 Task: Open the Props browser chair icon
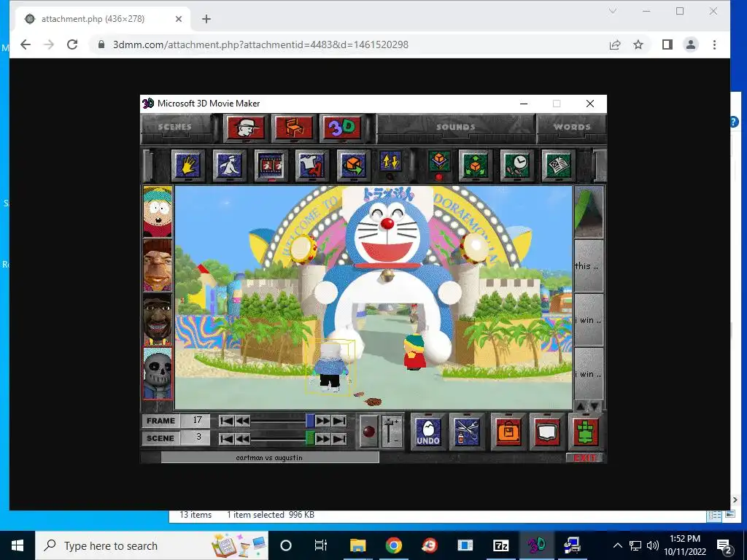click(x=293, y=128)
